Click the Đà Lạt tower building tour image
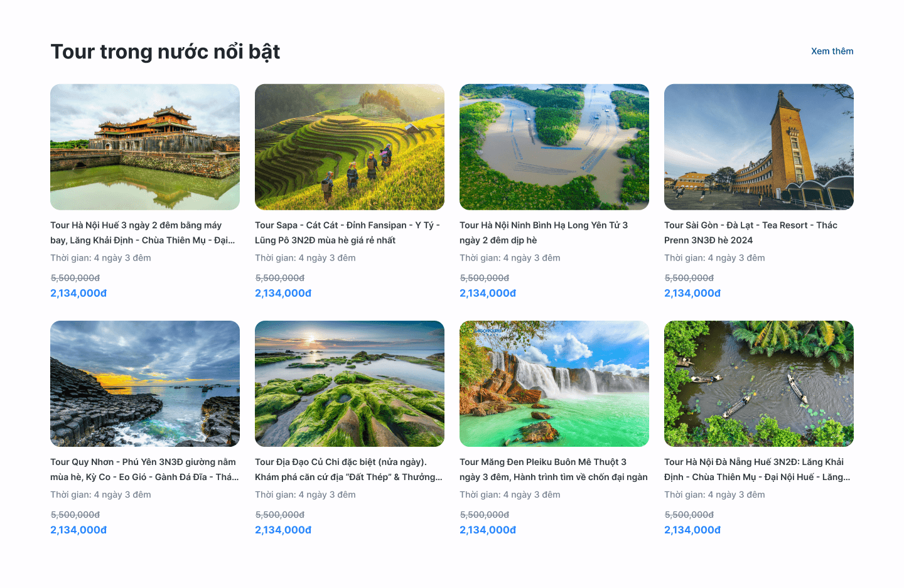Viewport: 904px width, 588px height. [758, 147]
